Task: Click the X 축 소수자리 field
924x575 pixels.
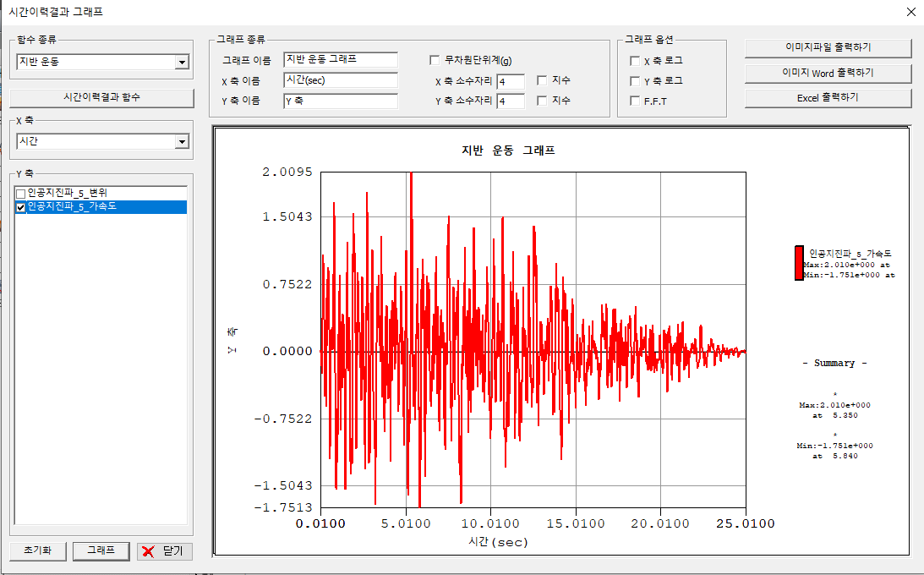Action: coord(511,82)
